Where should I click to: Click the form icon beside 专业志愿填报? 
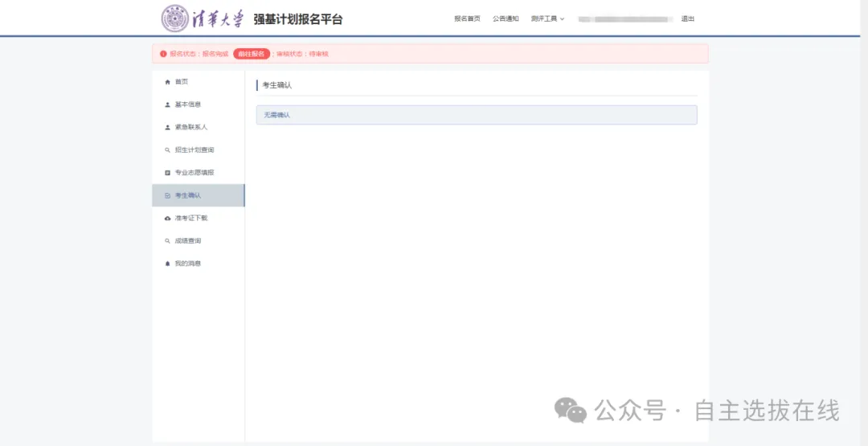[x=167, y=173]
